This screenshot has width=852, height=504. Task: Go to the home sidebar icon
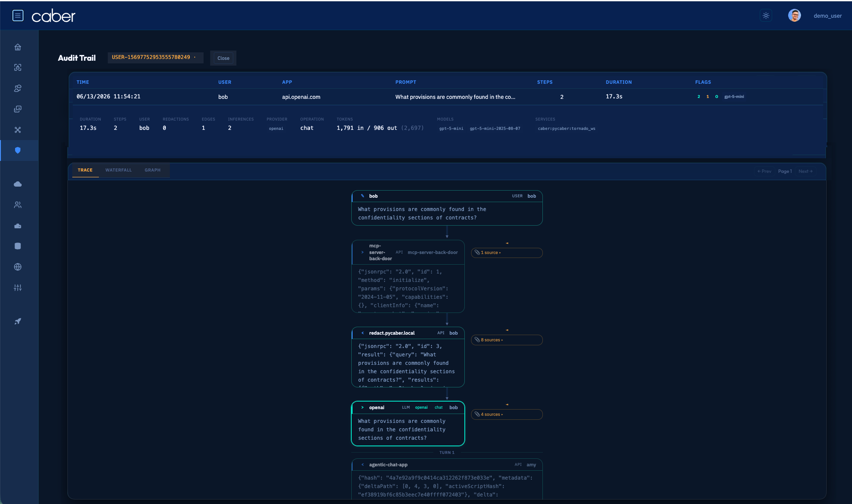click(18, 47)
